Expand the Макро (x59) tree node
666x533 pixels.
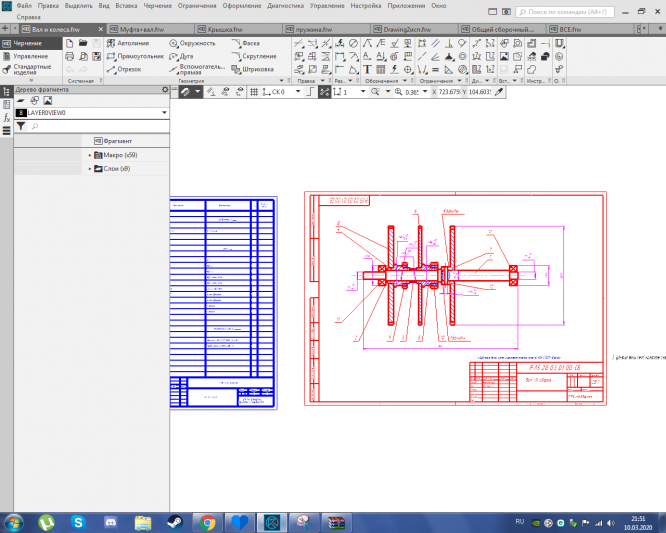(x=90, y=155)
